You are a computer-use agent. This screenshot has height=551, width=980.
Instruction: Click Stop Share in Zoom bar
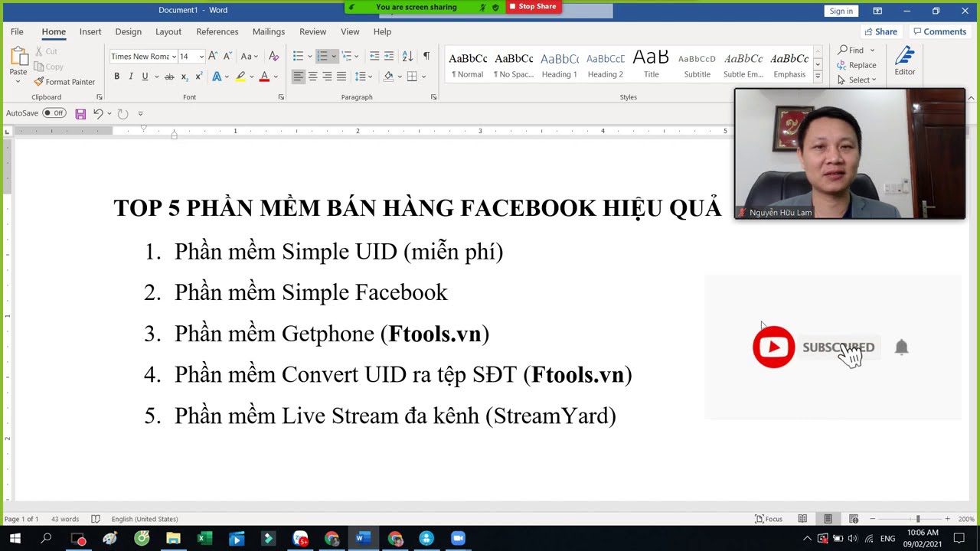coord(533,7)
